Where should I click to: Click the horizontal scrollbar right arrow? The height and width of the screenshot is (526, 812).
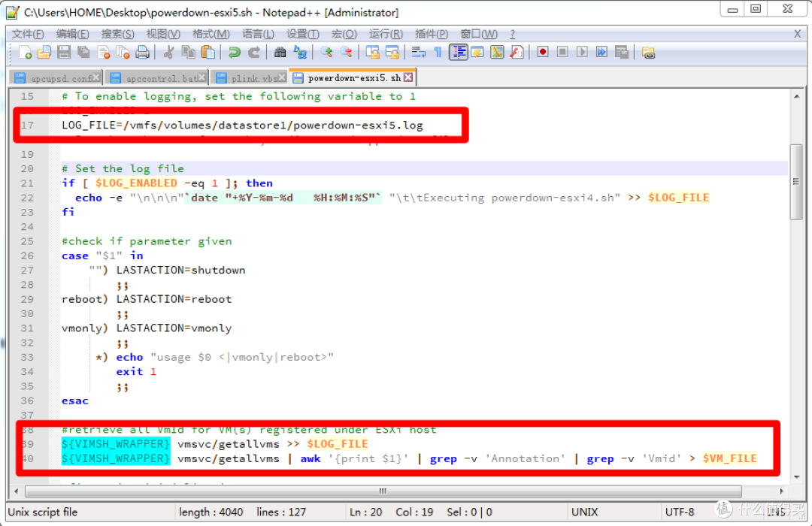781,491
